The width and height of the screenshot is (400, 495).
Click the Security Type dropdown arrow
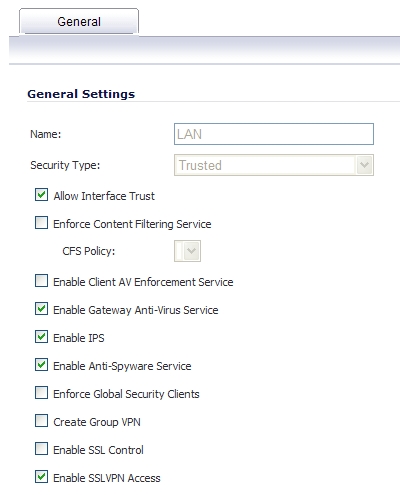pyautogui.click(x=364, y=165)
